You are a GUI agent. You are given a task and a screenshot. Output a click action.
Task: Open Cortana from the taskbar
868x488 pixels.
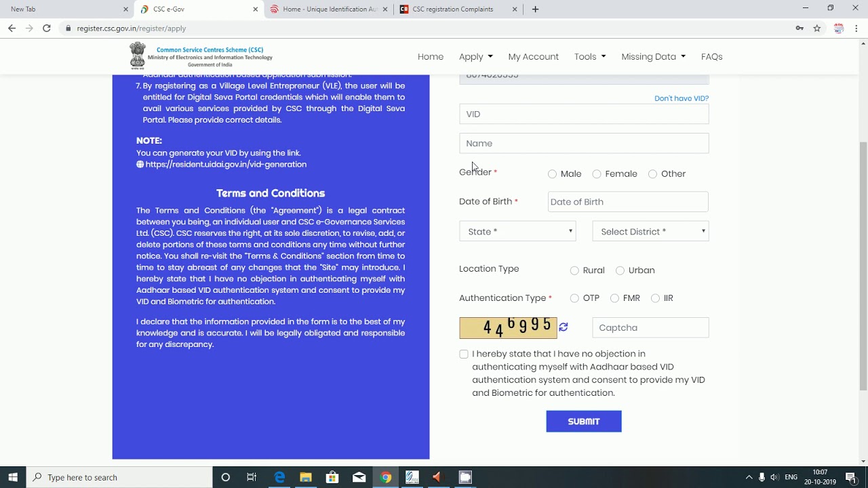click(226, 477)
